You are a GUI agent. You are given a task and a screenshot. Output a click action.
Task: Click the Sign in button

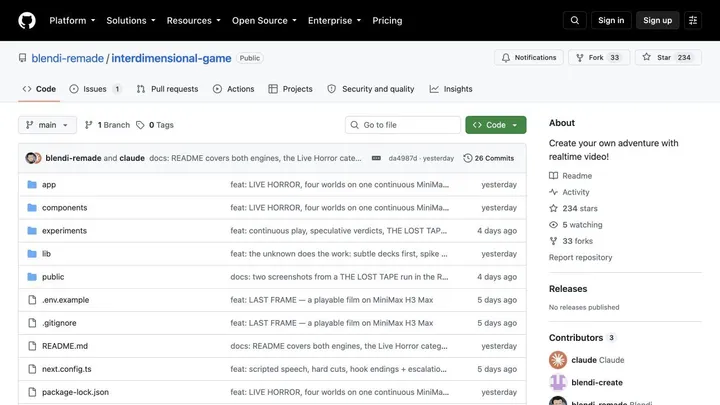coord(611,21)
